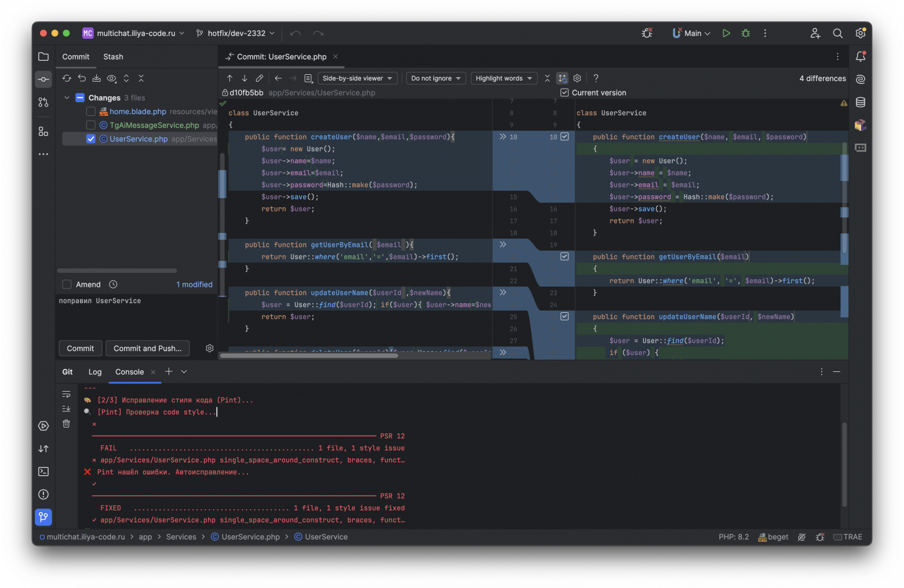Screen dimensions: 904x588
Task: Open the Pull Requests tool window
Action: (43, 103)
